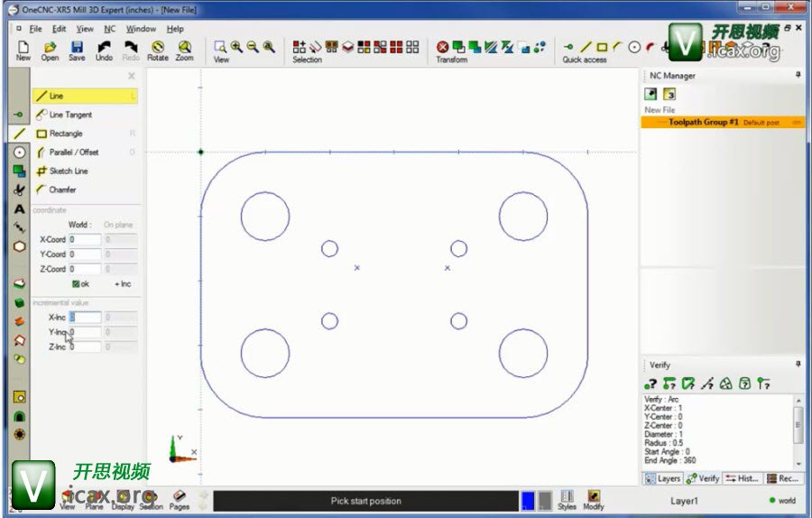The height and width of the screenshot is (518, 812).
Task: Select the text A tool in sidebar
Action: 19,208
